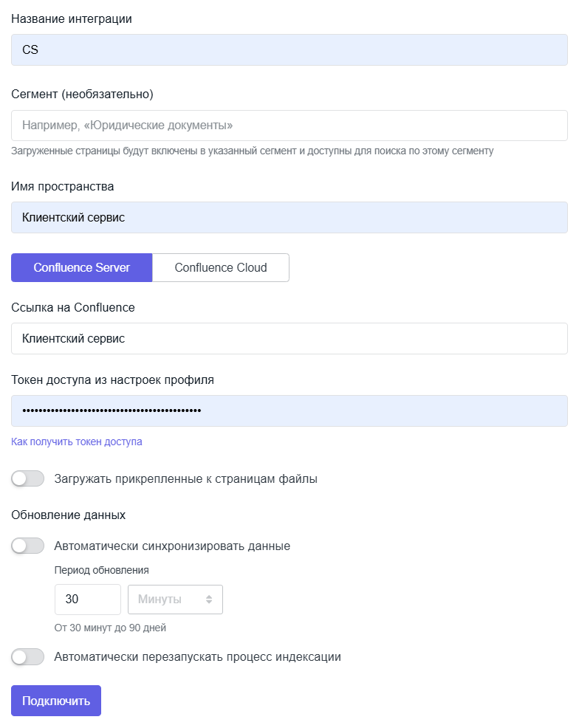Focus the masked access token field

pyautogui.click(x=289, y=411)
